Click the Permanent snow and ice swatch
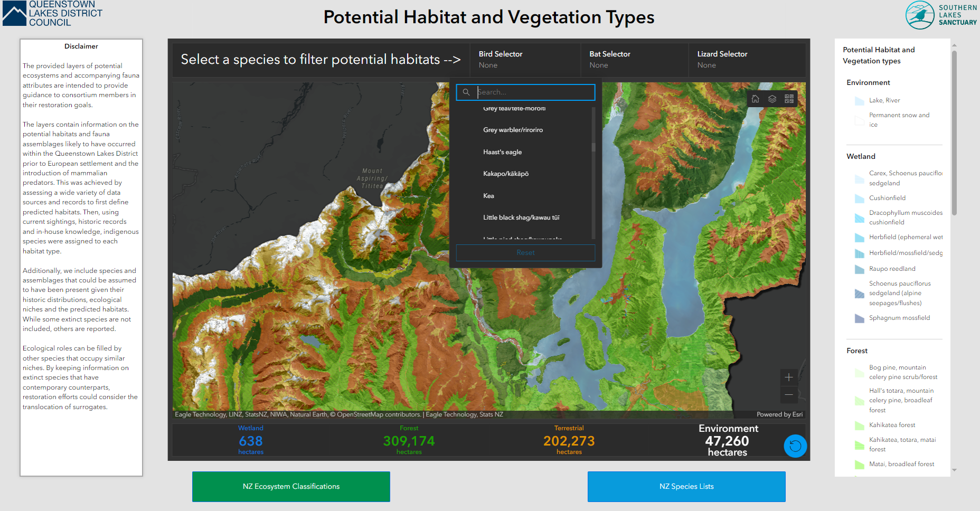980x511 pixels. 859,120
